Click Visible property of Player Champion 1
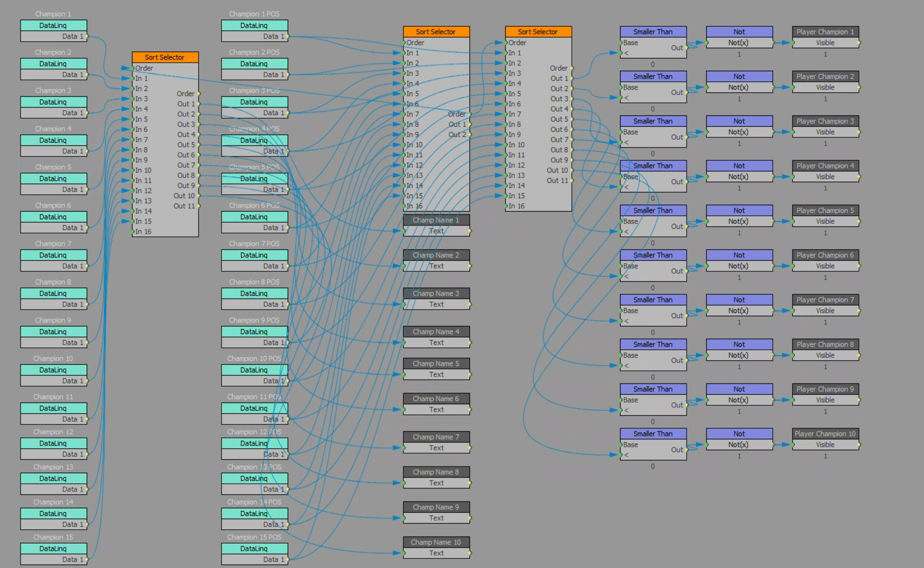The image size is (924, 568). click(825, 43)
